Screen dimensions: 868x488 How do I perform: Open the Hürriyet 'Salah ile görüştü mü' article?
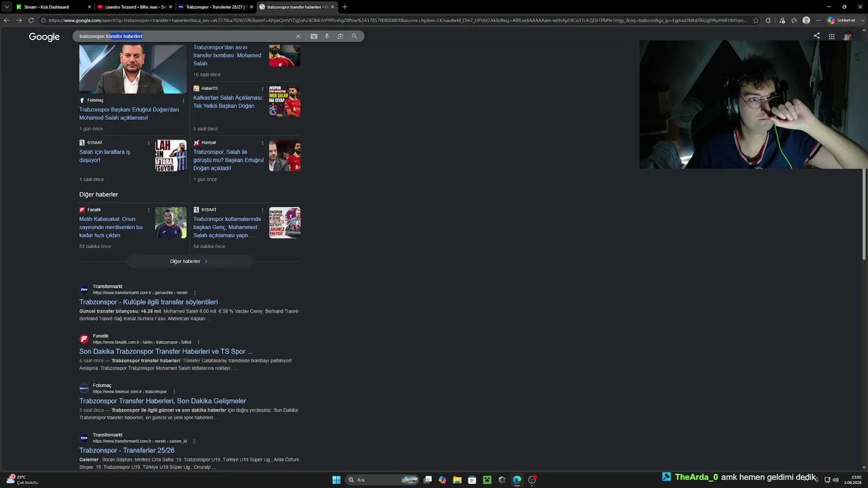click(229, 160)
